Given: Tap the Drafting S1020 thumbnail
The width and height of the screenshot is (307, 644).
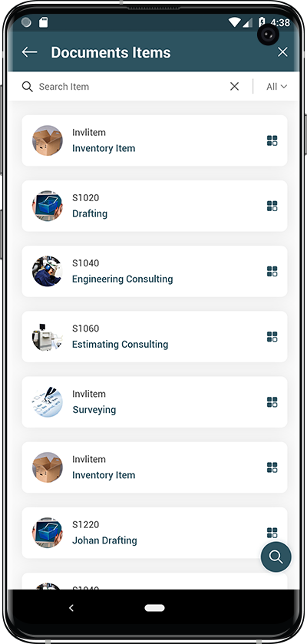Looking at the screenshot, I should 48,206.
